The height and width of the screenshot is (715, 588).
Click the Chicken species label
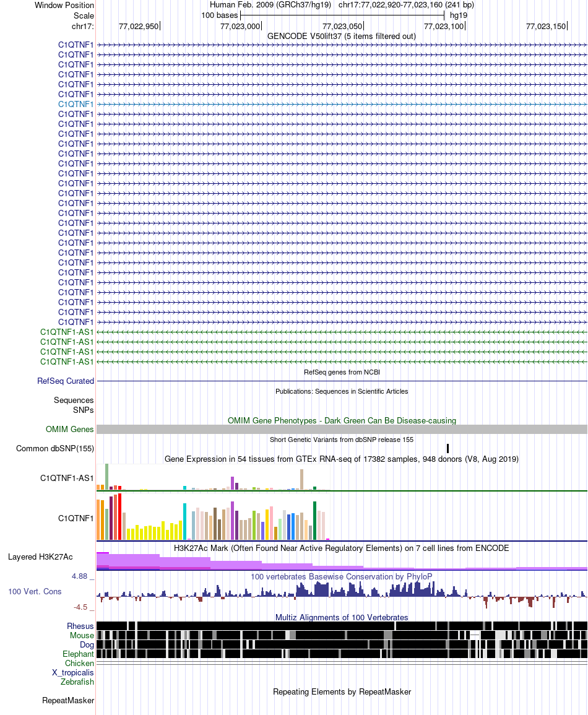point(79,663)
